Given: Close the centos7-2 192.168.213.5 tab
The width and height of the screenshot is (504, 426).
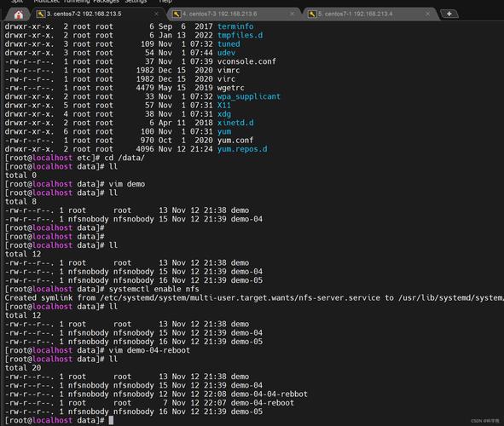Looking at the screenshot, I should 156,14.
